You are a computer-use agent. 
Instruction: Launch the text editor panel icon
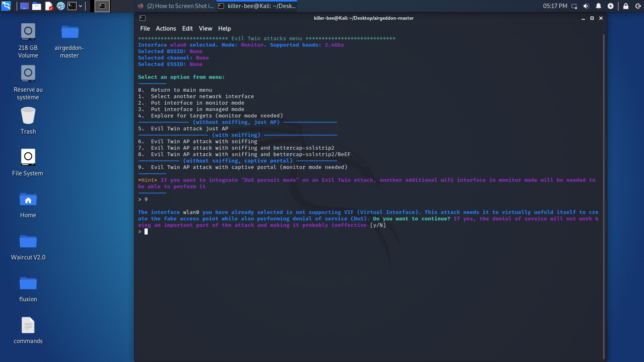(49, 6)
